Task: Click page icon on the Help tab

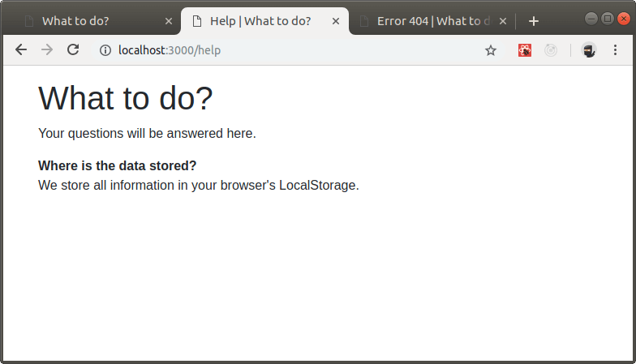Action: click(196, 21)
